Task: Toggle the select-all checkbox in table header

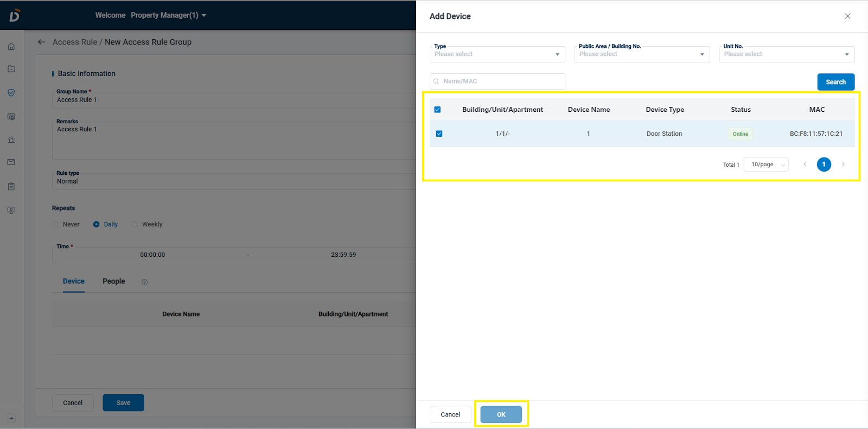Action: point(437,110)
